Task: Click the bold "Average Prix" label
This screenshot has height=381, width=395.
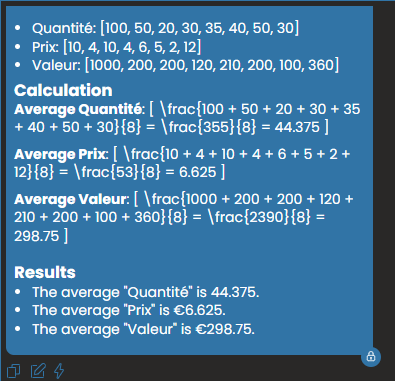Action: pyautogui.click(x=60, y=154)
